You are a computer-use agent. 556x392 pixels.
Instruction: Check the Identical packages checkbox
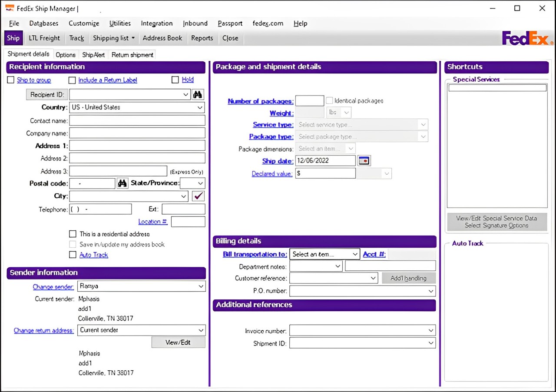tap(329, 100)
